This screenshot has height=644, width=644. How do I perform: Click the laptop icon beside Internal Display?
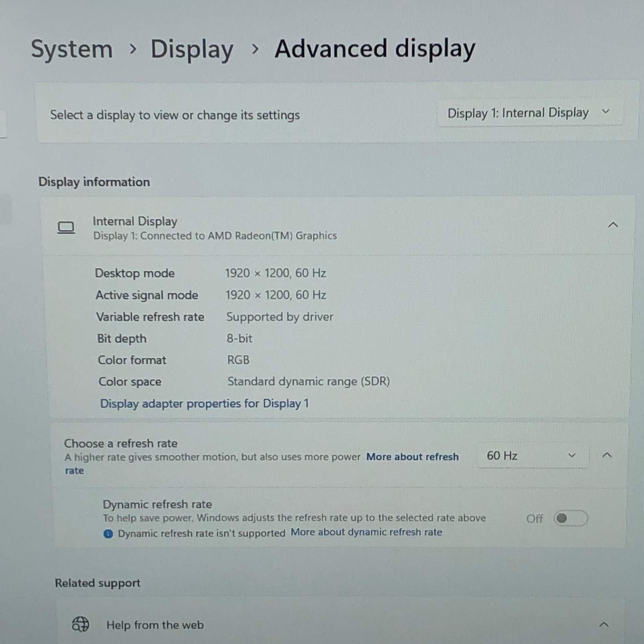(x=66, y=228)
